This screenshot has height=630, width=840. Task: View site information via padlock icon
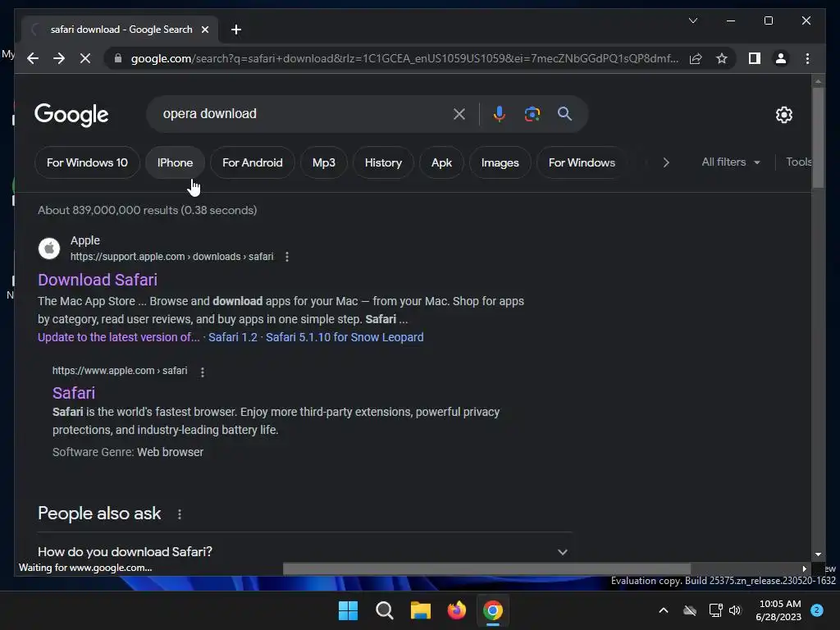pyautogui.click(x=118, y=58)
